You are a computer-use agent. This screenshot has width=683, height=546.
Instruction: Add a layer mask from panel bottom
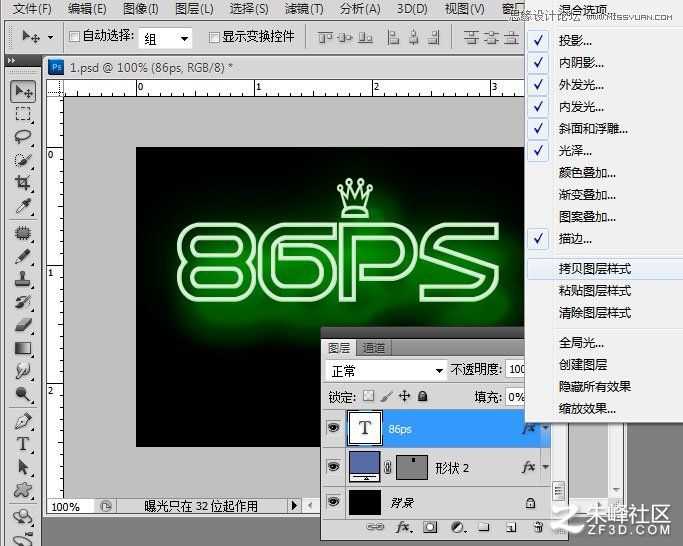430,527
